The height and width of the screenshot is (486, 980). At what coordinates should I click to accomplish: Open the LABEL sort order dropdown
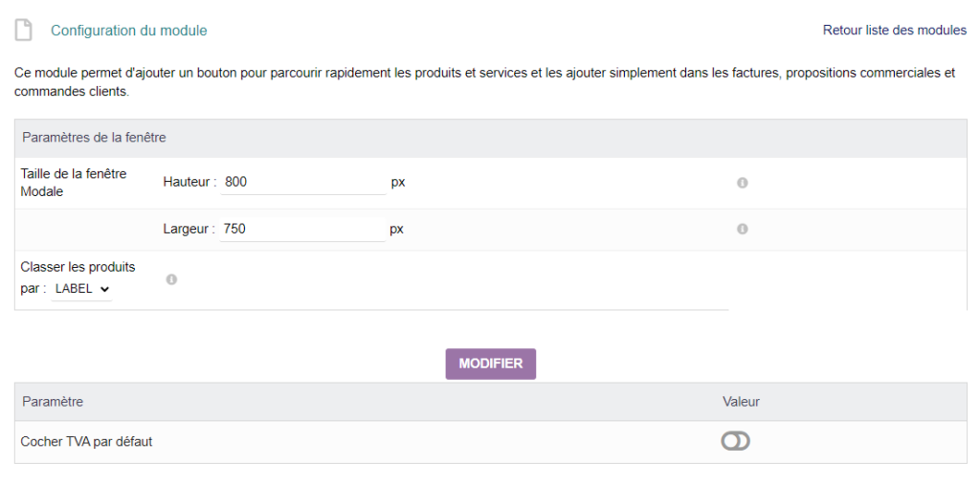(81, 289)
